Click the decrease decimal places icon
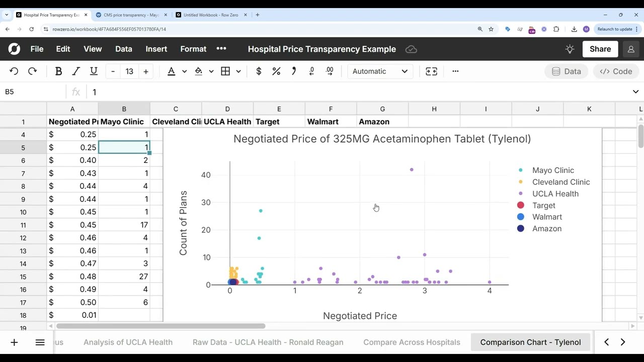644x362 pixels. [312, 71]
